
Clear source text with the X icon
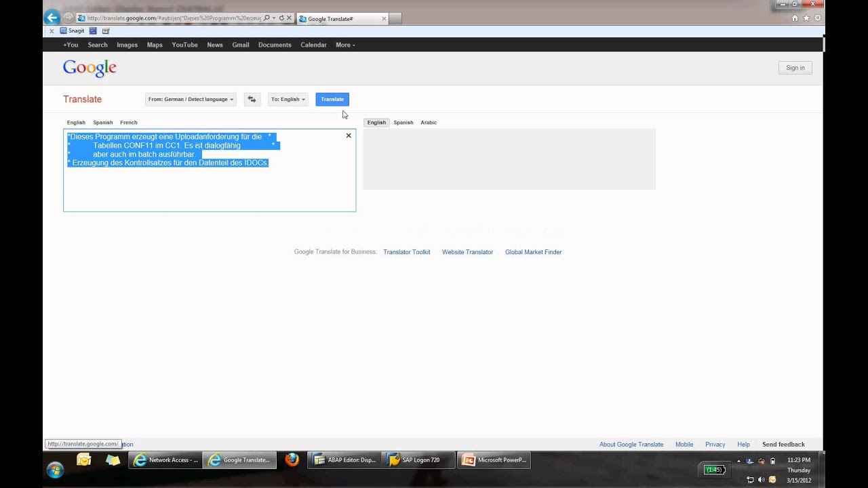[349, 136]
